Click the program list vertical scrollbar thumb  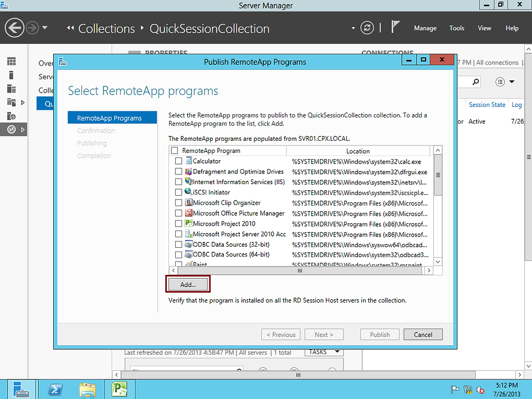(x=438, y=175)
